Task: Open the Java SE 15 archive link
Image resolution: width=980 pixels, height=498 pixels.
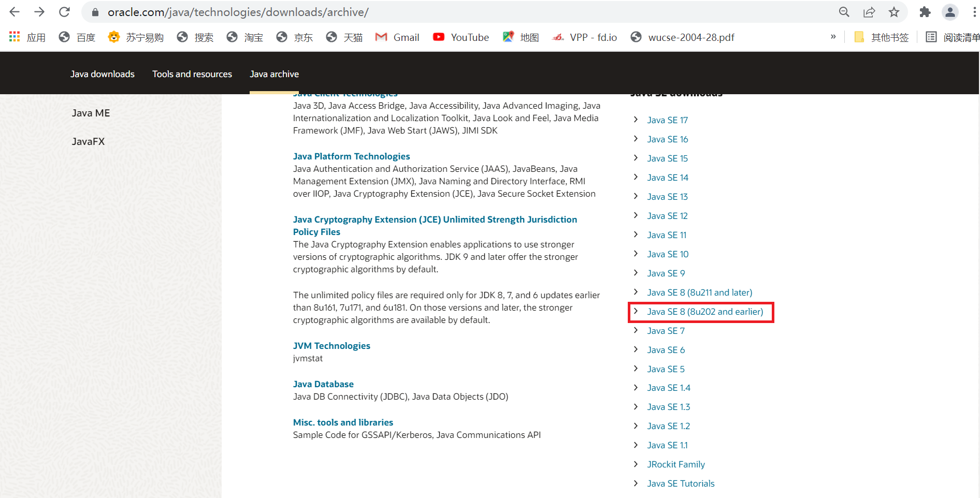Action: 668,158
